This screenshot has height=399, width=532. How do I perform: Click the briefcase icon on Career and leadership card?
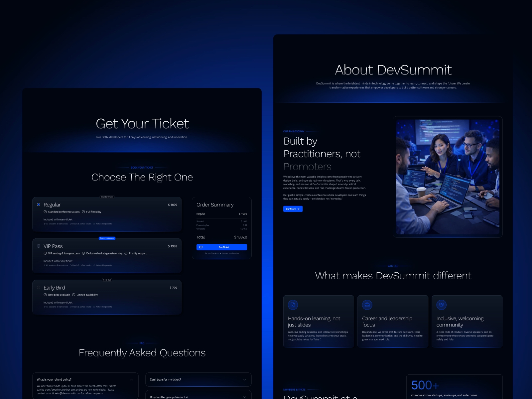367,305
